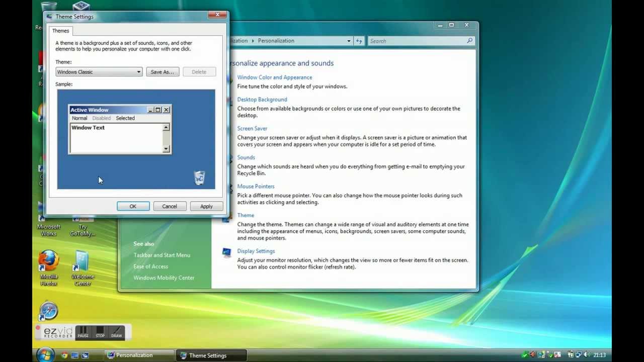Click the Theme Settings title bar icon

pyautogui.click(x=49, y=17)
